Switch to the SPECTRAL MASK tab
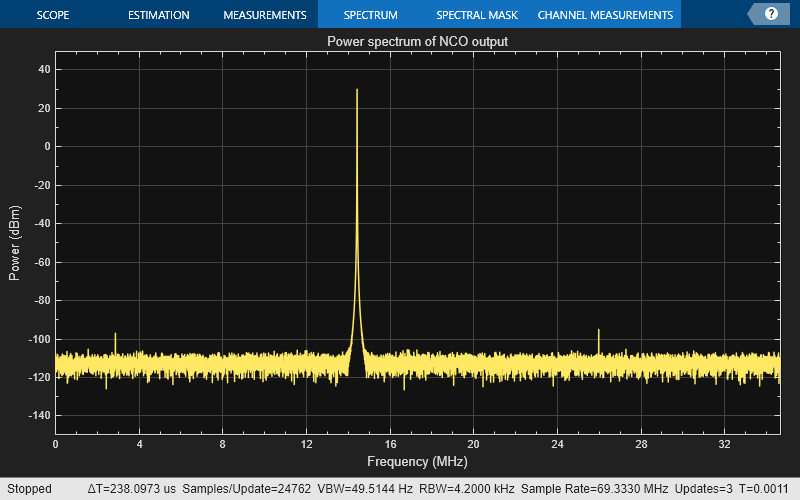 (477, 15)
